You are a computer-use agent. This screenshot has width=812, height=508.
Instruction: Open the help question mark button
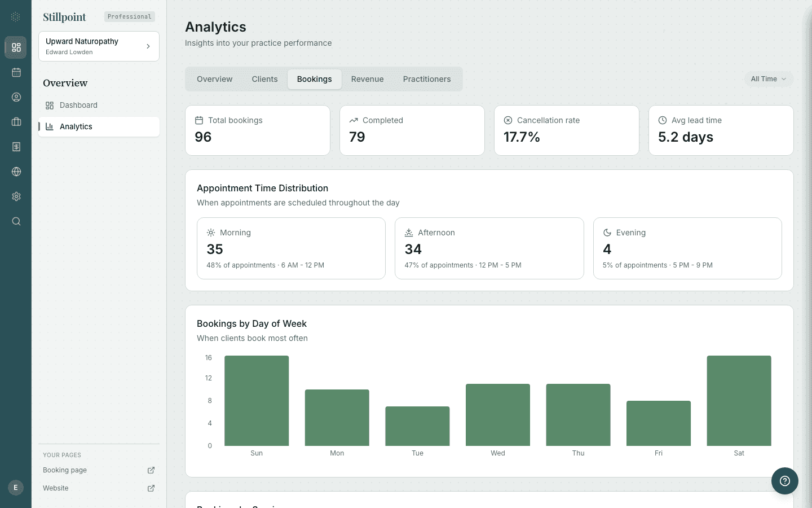click(x=785, y=481)
